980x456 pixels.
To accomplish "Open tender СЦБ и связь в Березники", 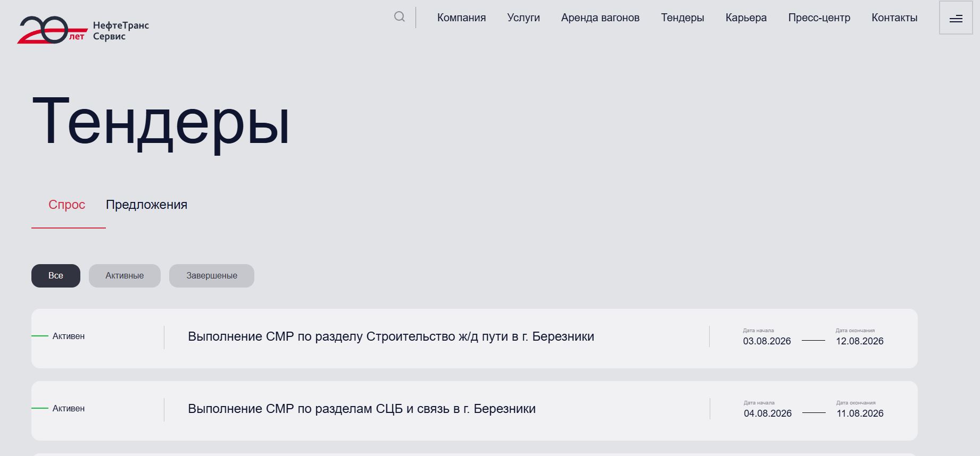I will 362,409.
